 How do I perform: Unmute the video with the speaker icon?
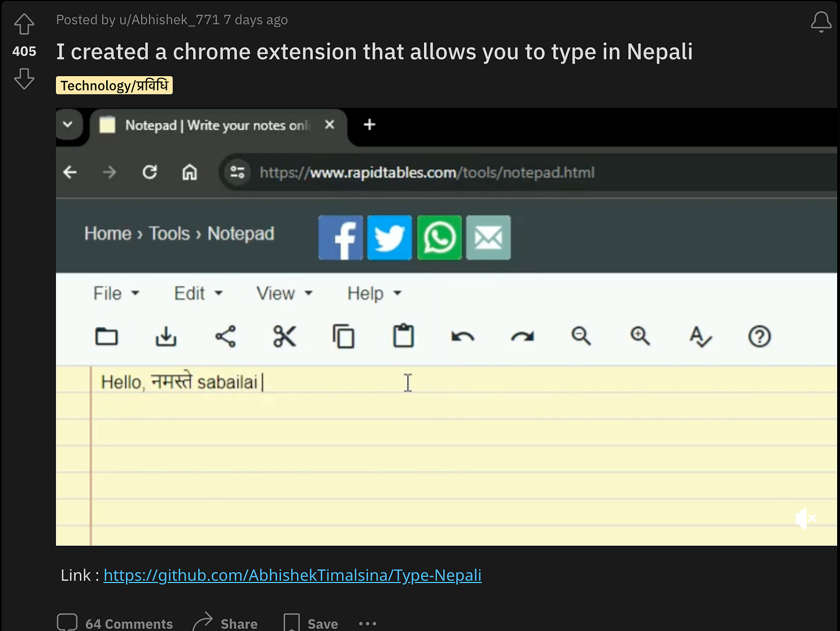(805, 519)
